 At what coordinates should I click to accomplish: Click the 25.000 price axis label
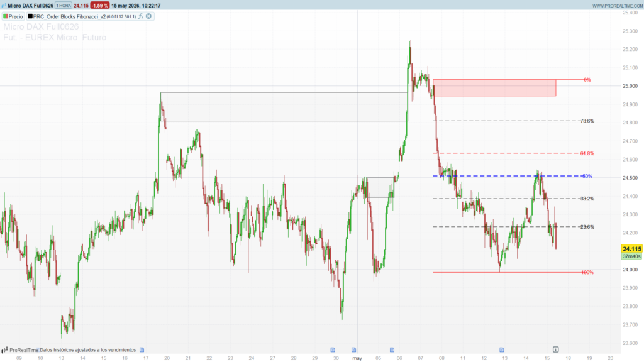tap(630, 86)
